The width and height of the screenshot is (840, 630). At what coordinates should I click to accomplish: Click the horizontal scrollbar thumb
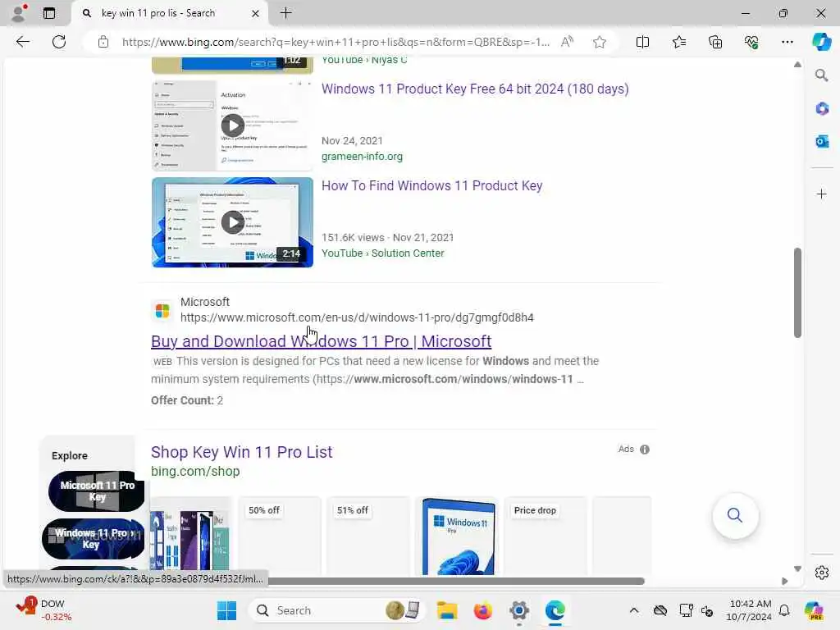(455, 582)
